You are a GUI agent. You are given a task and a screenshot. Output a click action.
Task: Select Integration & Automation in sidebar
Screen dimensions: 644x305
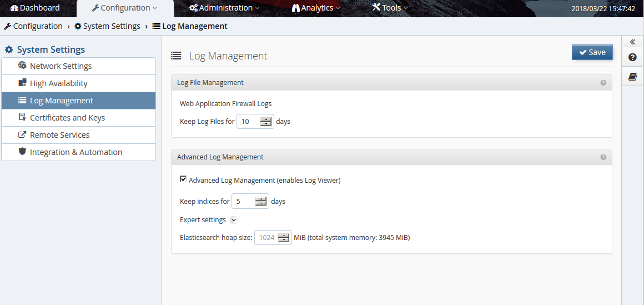coord(78,152)
